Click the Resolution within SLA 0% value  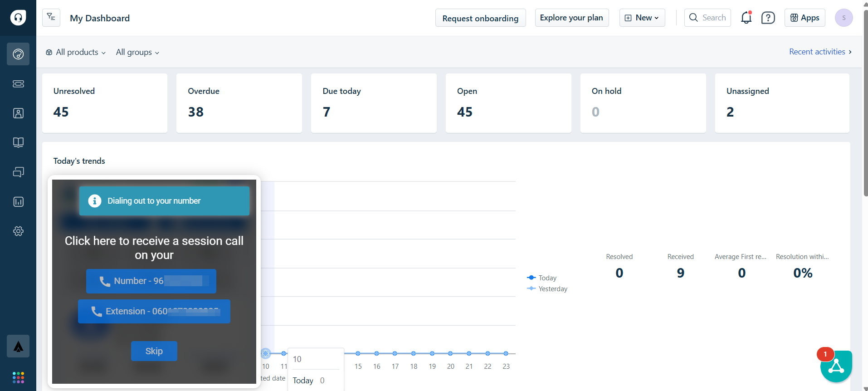click(803, 273)
